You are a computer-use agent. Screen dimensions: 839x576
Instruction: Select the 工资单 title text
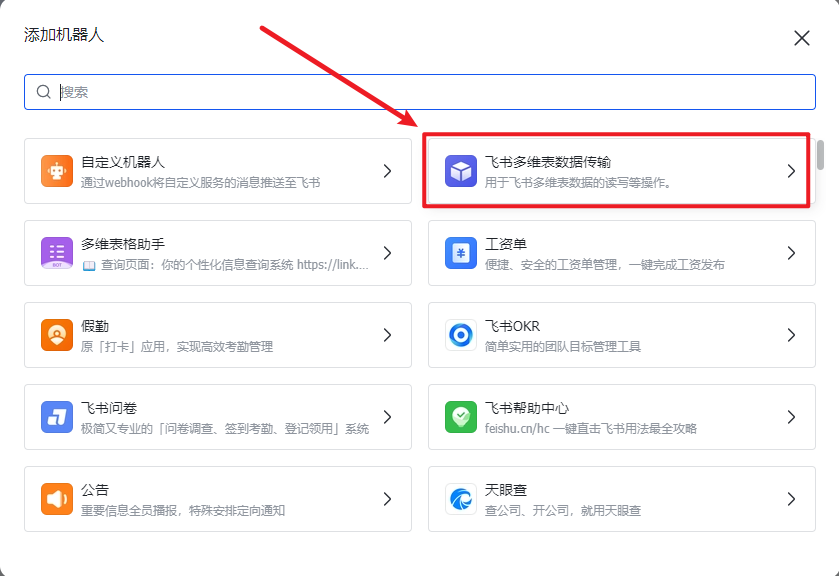pyautogui.click(x=506, y=244)
